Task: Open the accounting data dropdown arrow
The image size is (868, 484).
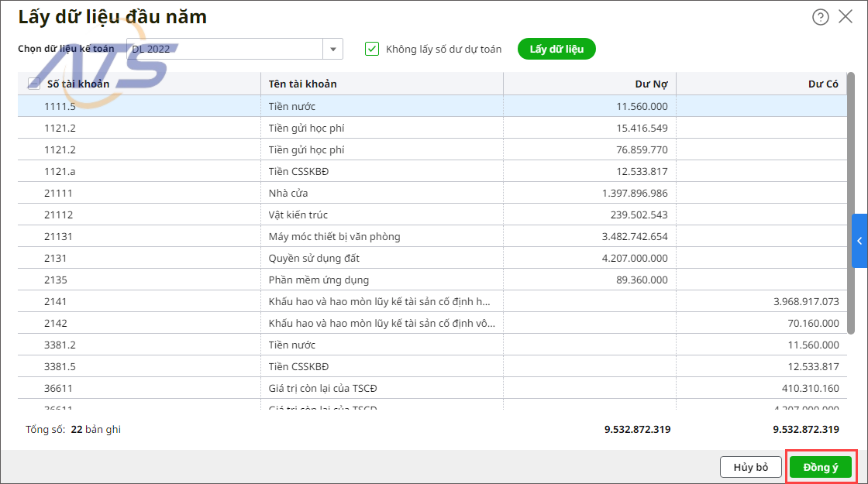Action: click(x=332, y=49)
